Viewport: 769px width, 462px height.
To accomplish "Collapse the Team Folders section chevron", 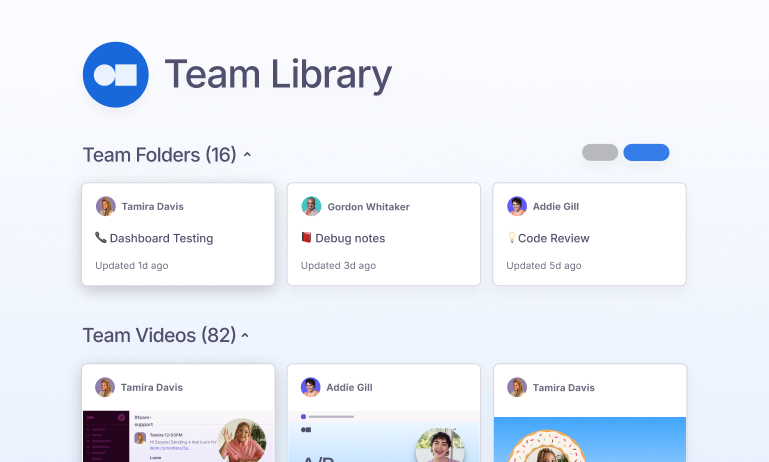I will coord(247,154).
